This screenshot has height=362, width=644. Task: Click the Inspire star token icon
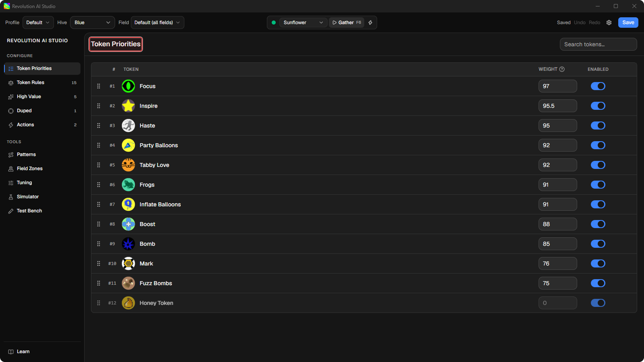pyautogui.click(x=128, y=106)
